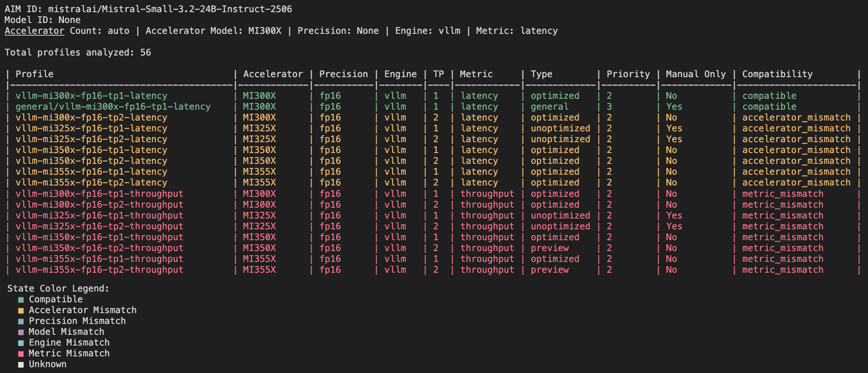This screenshot has width=868, height=373.
Task: Click 'compatible' in vllm-mi300x-fp16-tp1-latency row
Action: [769, 96]
